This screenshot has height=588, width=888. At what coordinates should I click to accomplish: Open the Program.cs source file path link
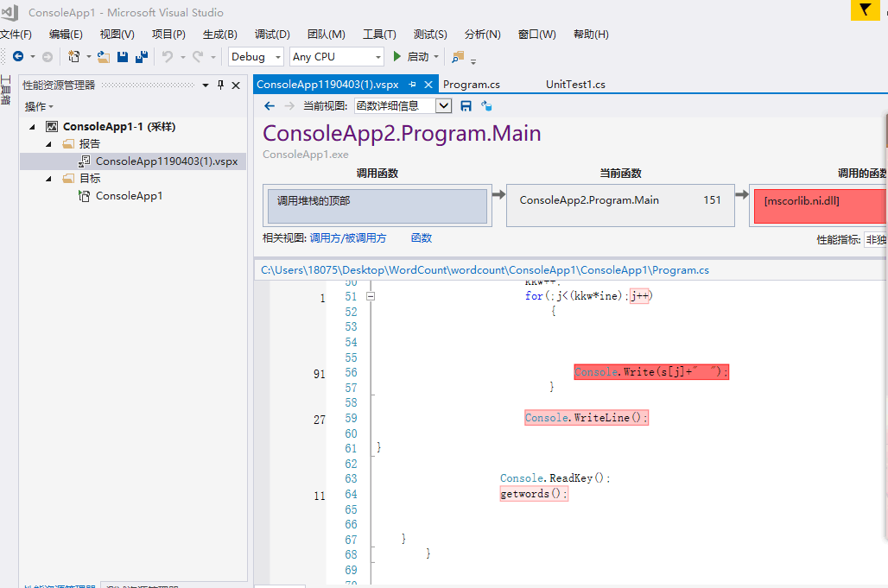pyautogui.click(x=485, y=270)
